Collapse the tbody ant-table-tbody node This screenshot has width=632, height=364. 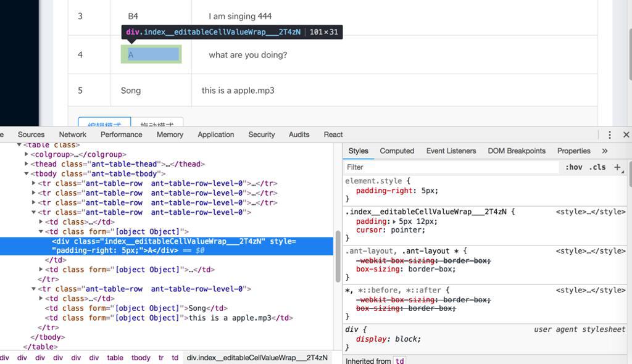click(26, 173)
